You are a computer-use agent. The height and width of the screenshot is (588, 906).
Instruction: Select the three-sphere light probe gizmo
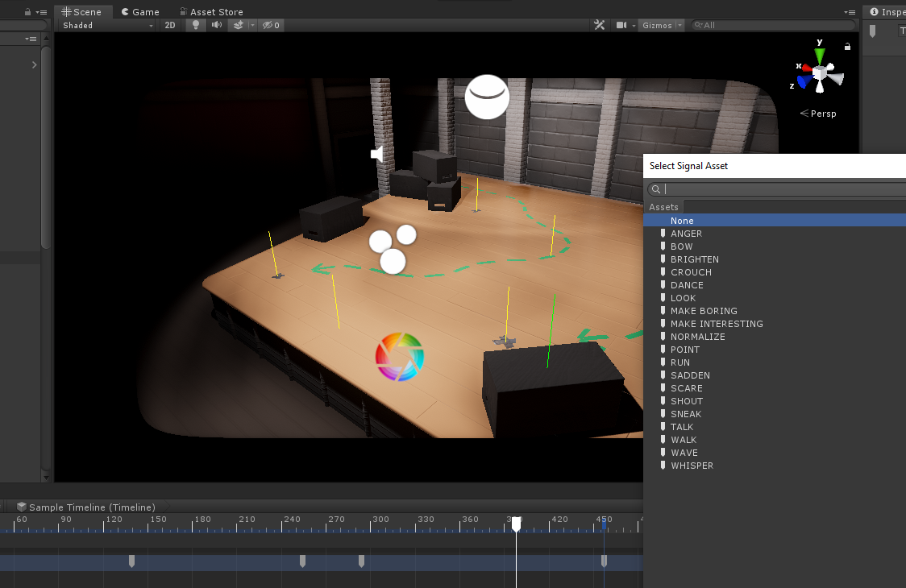tap(393, 249)
